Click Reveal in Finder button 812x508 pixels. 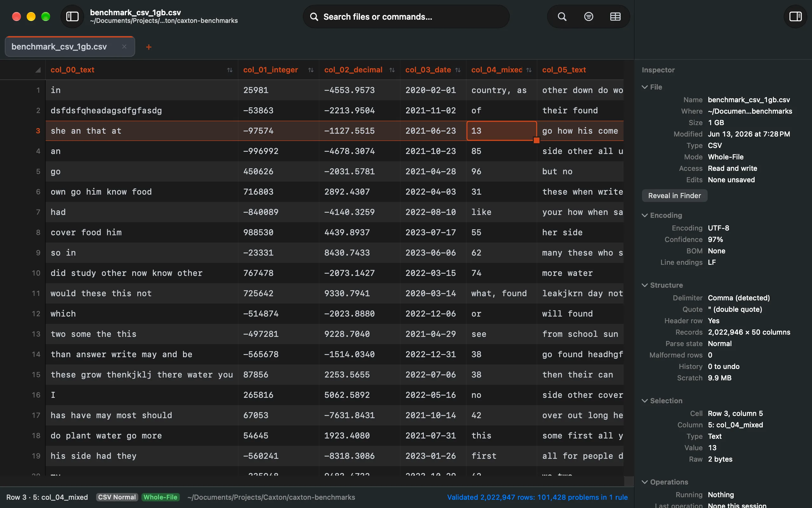click(674, 196)
